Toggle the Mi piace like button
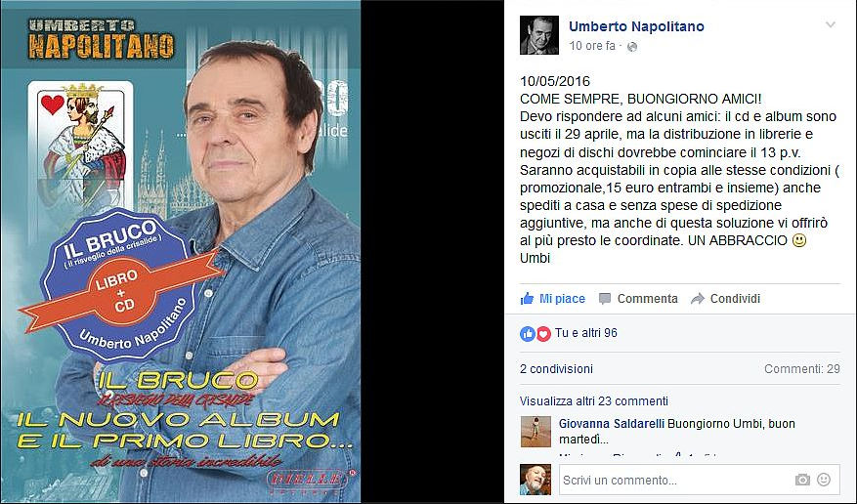The image size is (857, 504). click(x=552, y=299)
